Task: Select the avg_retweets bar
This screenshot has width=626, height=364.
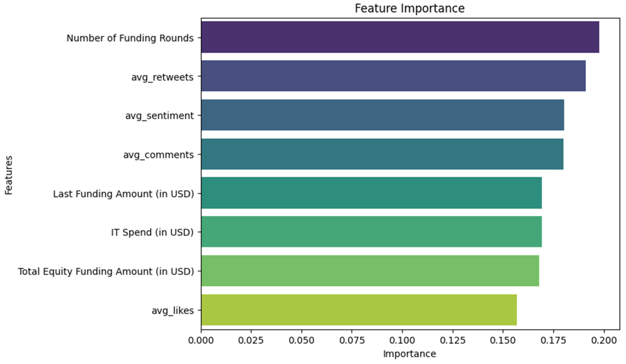Action: (x=393, y=76)
